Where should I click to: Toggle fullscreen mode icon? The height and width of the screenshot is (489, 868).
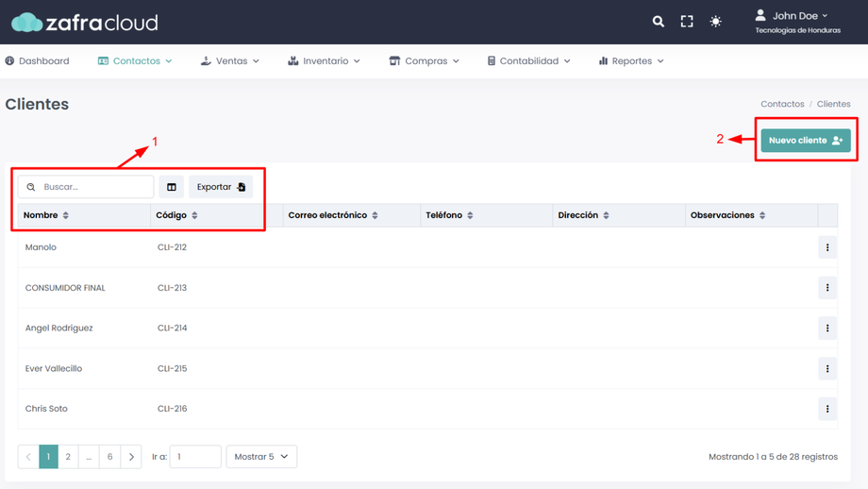tap(687, 22)
